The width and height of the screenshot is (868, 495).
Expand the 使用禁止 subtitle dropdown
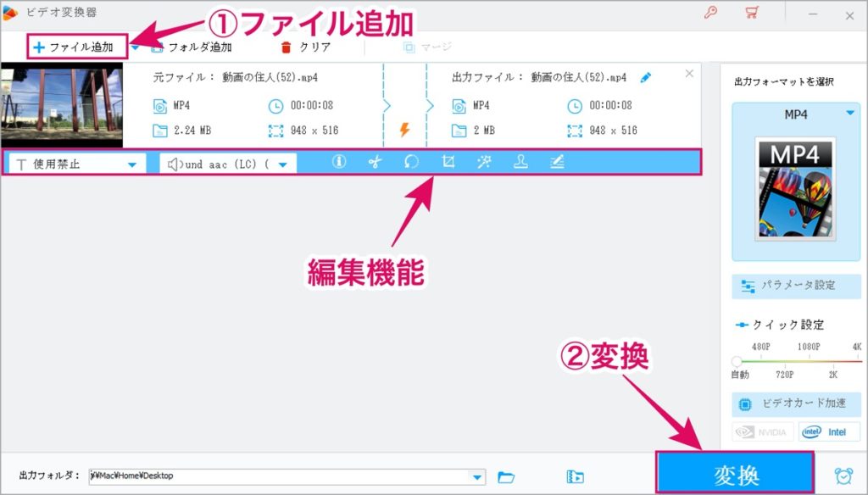pos(77,164)
